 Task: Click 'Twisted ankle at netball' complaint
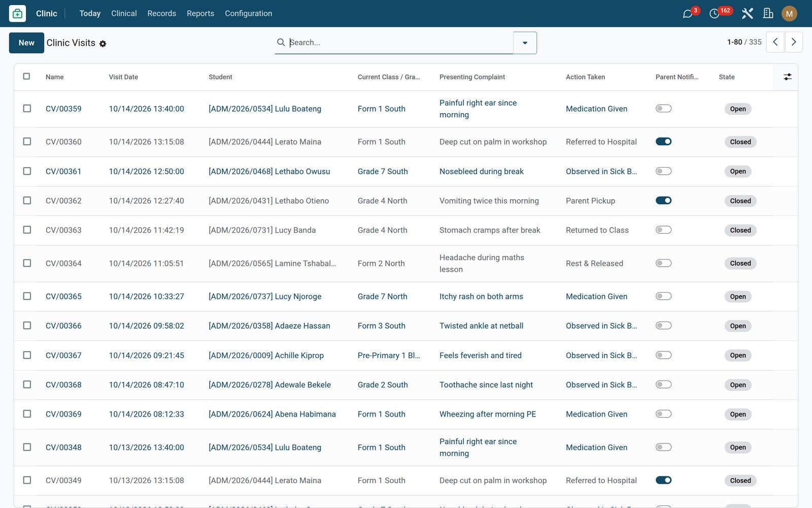[x=481, y=326]
